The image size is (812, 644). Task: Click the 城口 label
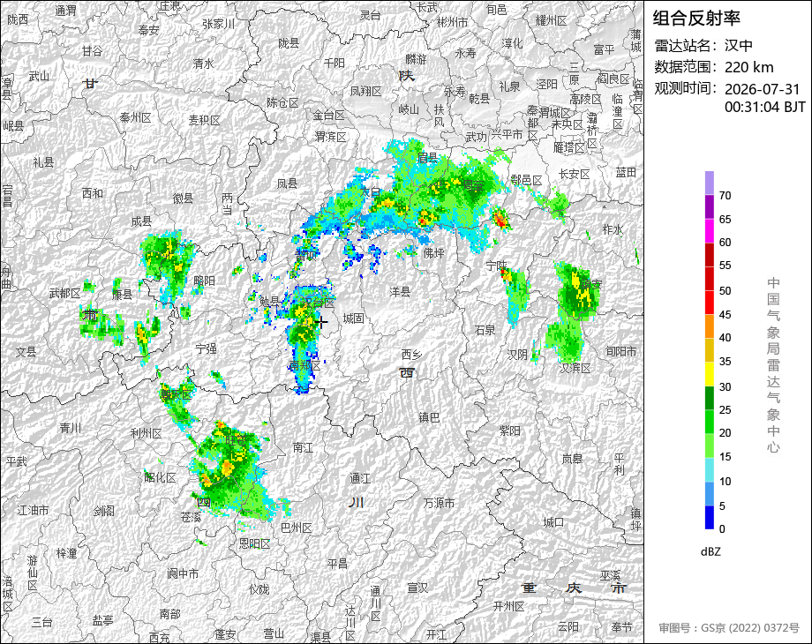tap(553, 522)
